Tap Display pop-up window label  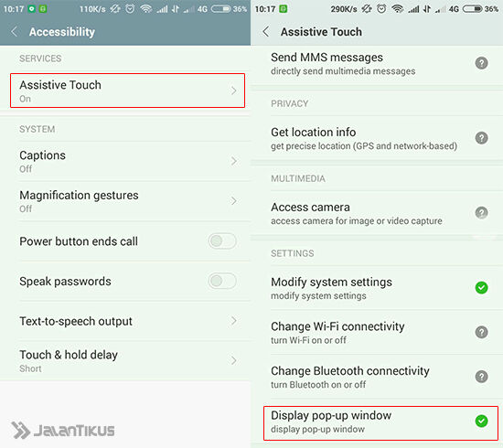331,415
